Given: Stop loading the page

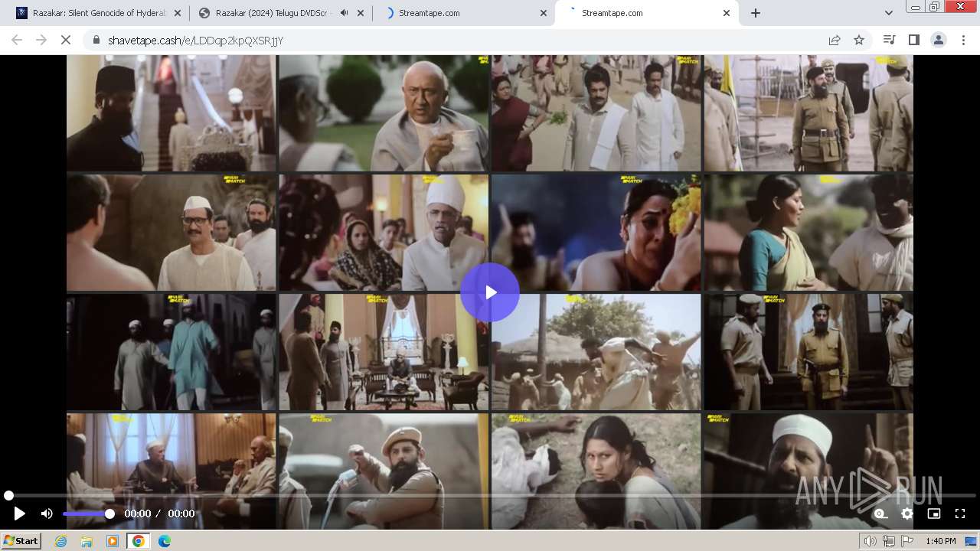Looking at the screenshot, I should pyautogui.click(x=66, y=40).
